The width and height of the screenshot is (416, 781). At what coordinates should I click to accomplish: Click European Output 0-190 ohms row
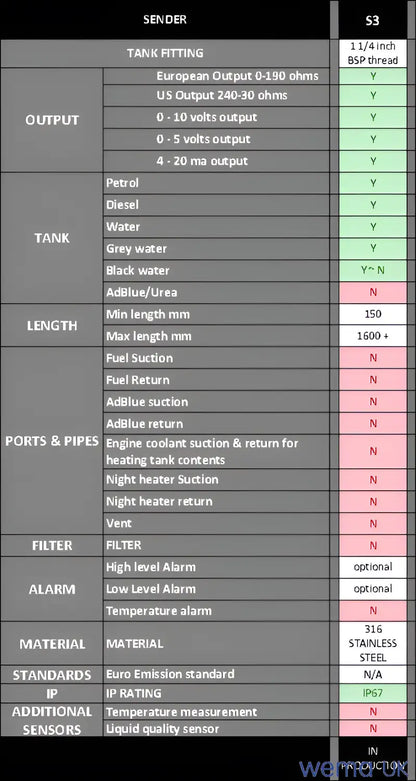pyautogui.click(x=216, y=76)
